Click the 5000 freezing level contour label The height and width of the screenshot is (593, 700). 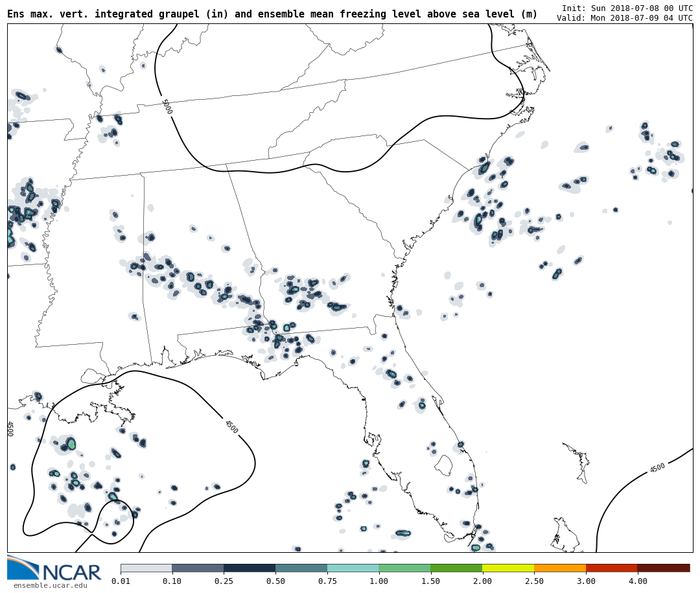pos(167,107)
